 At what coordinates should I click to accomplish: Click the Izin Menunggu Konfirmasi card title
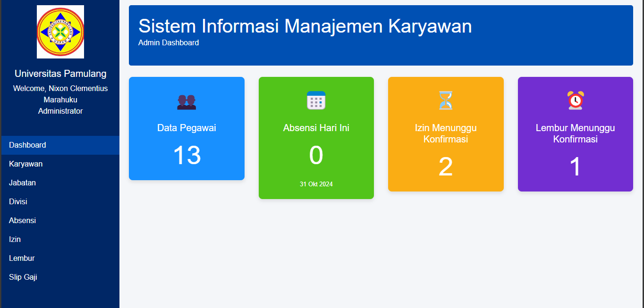445,133
